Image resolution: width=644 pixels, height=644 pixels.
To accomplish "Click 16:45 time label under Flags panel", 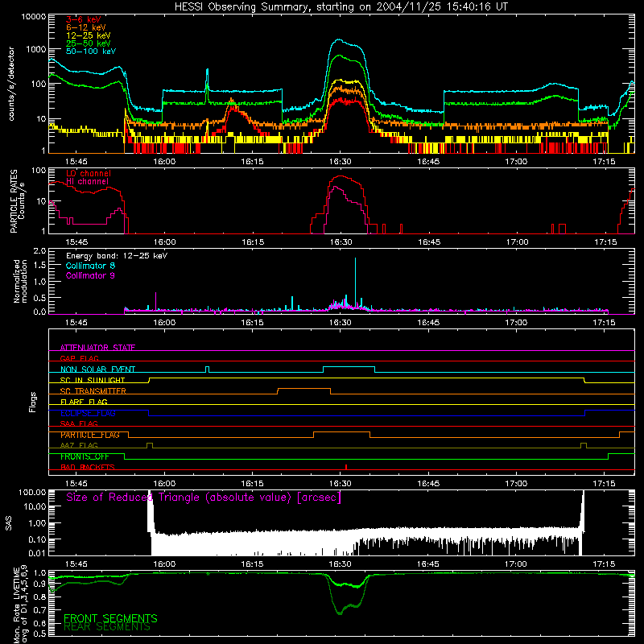I will (428, 484).
